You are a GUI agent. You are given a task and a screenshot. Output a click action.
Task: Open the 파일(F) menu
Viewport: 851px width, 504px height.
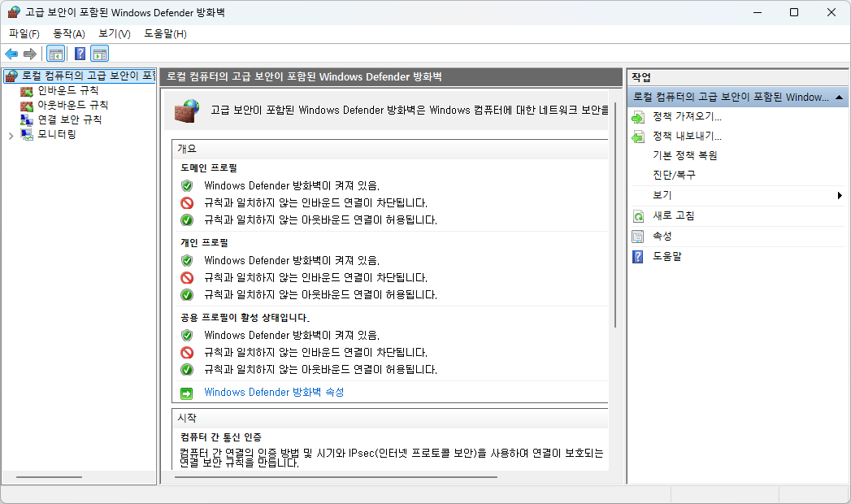[24, 33]
